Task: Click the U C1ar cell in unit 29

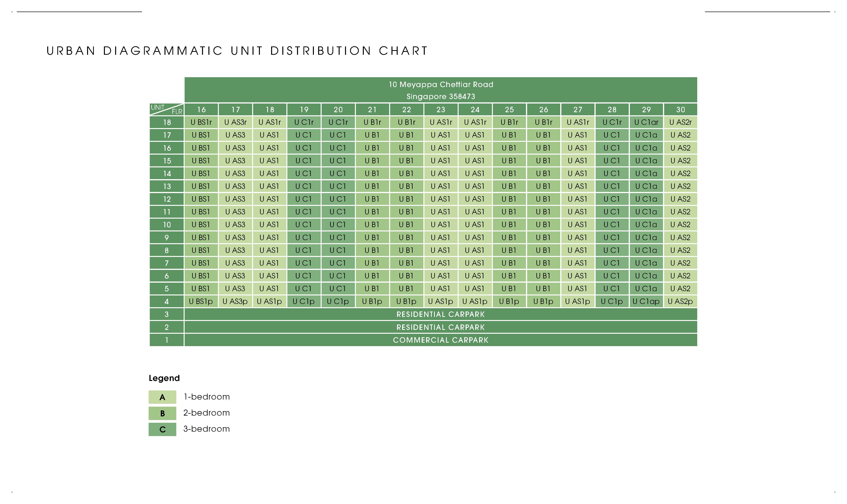Action: point(646,122)
